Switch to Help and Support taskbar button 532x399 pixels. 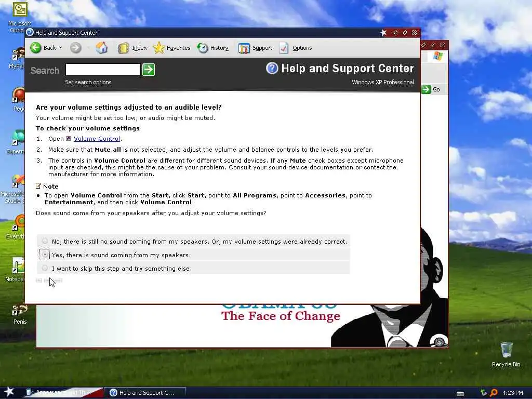pos(145,393)
